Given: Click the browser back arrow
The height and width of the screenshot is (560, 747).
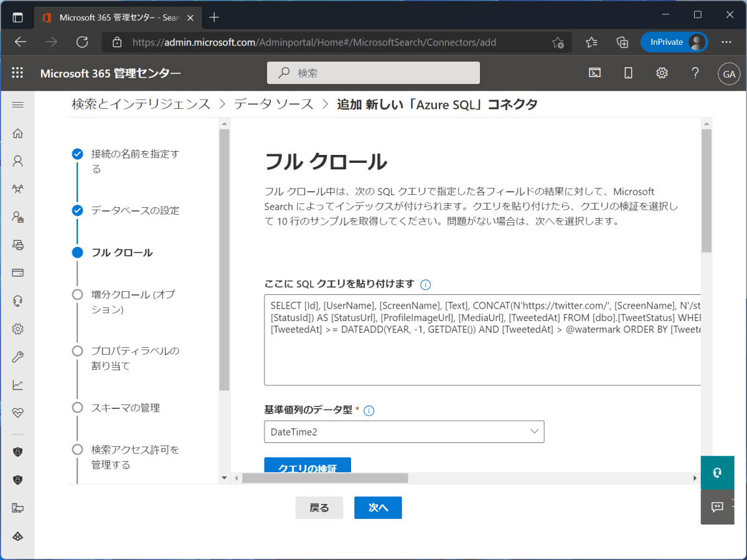Looking at the screenshot, I should tap(21, 42).
